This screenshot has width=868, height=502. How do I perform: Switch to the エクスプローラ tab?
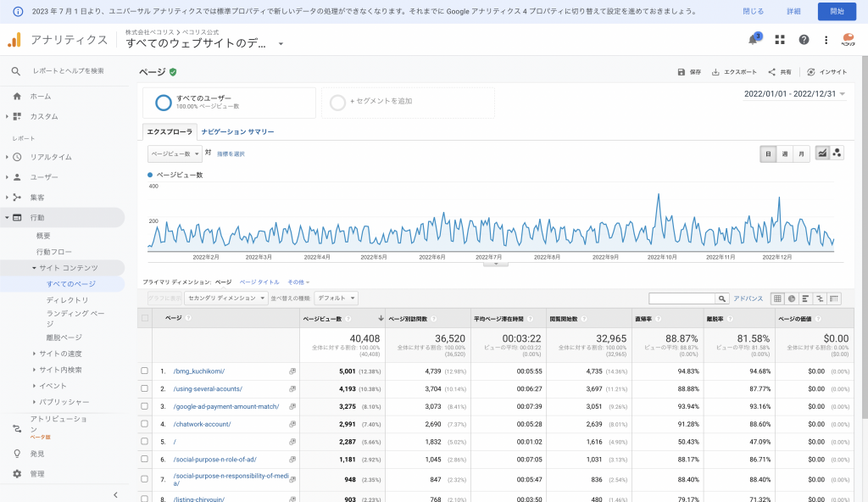(170, 132)
